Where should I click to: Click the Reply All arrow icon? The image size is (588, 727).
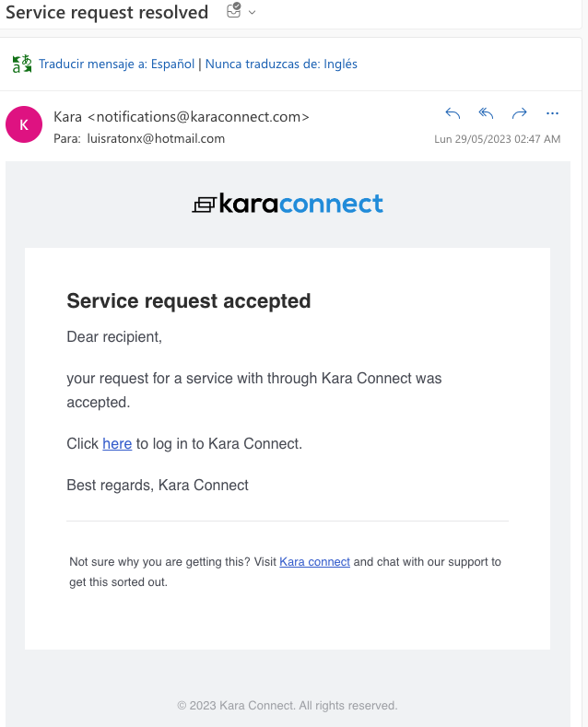coord(486,113)
